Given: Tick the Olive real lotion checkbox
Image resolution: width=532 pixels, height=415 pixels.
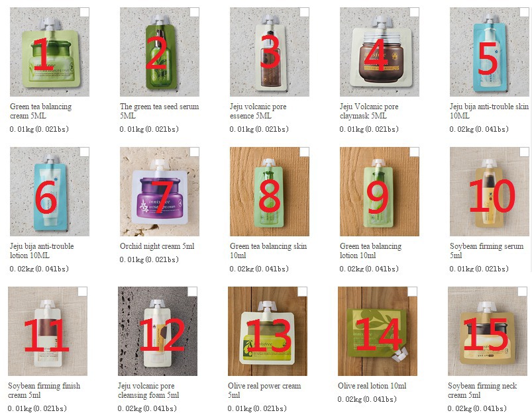Looking at the screenshot, I should click(412, 292).
